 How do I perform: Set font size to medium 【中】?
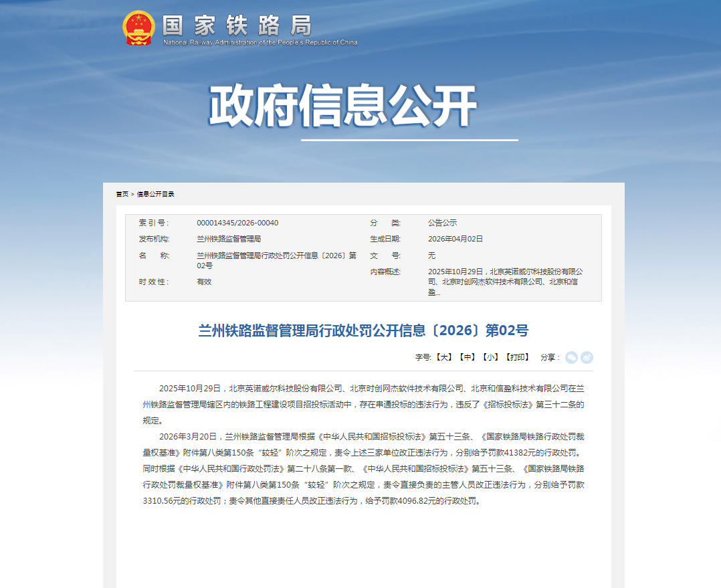[468, 357]
